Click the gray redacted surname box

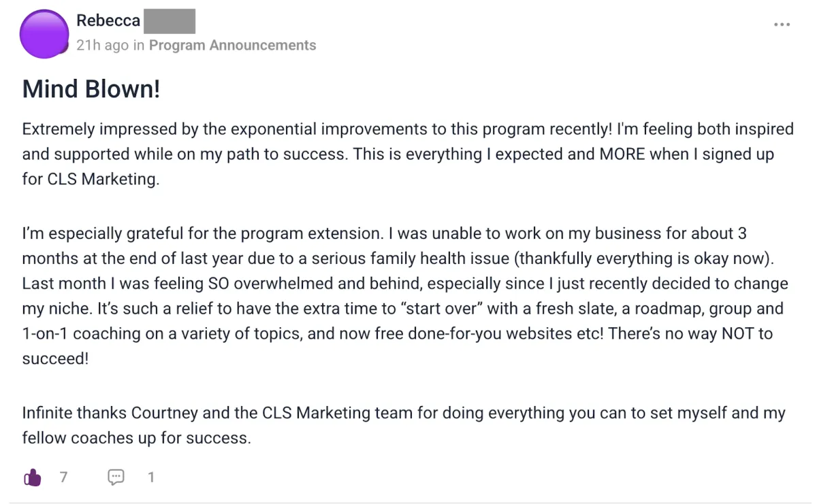170,21
